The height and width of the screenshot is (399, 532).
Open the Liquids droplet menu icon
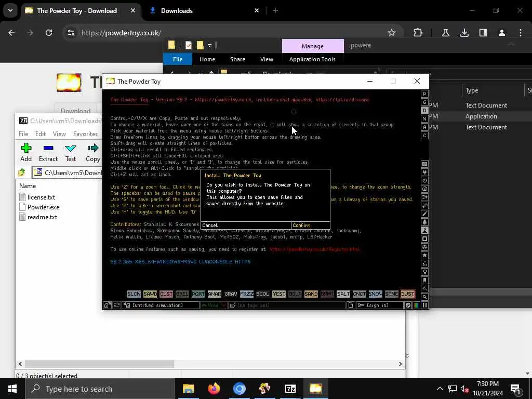pyautogui.click(x=424, y=222)
